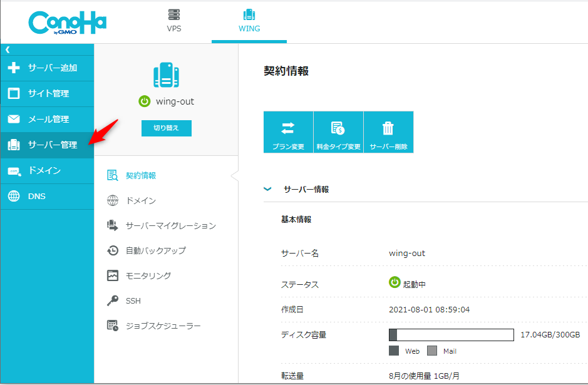This screenshot has height=385, width=588.
Task: Click the 料金タイプ変更 icon button
Action: click(x=338, y=128)
